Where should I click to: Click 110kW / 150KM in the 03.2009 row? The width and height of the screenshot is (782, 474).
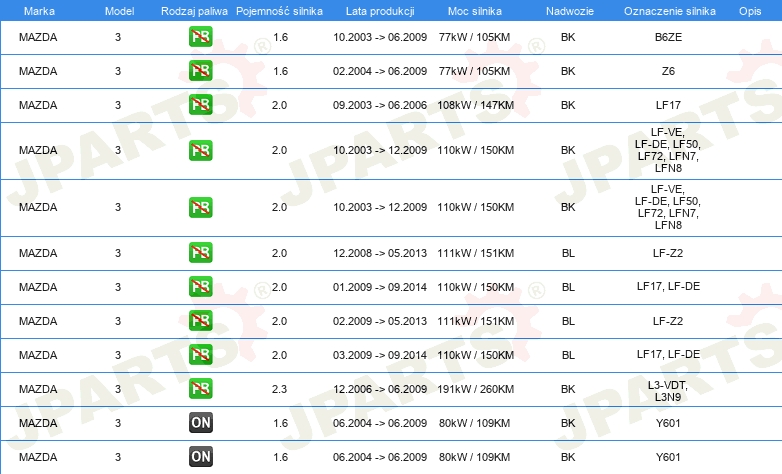coord(475,355)
